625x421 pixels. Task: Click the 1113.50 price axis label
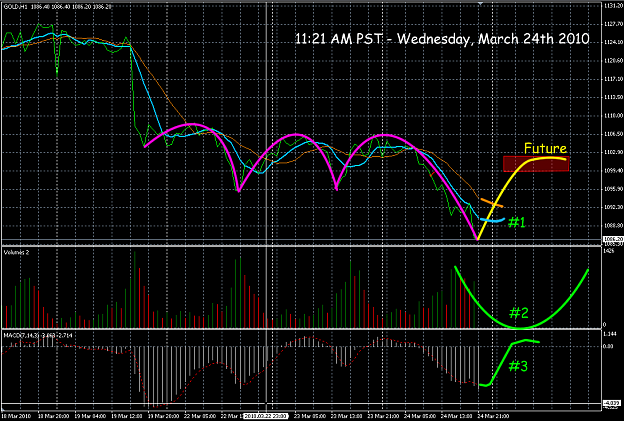coord(613,97)
